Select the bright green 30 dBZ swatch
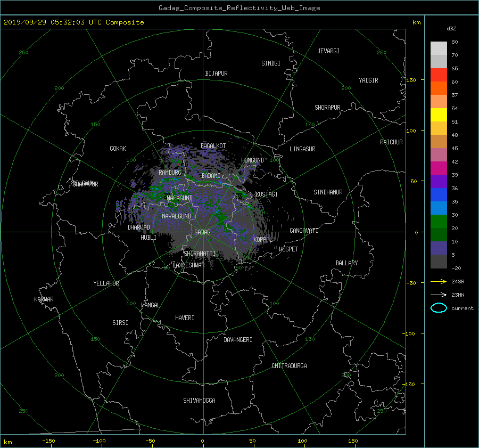 [x=439, y=221]
